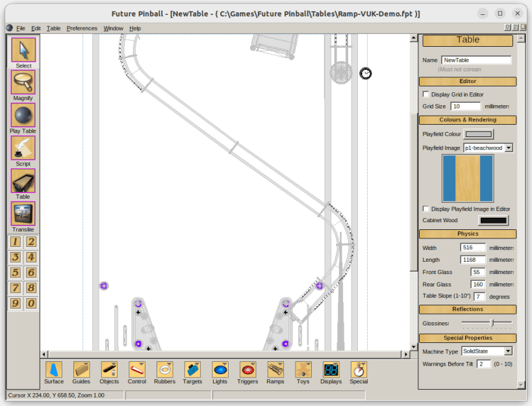Open the Control (flipper) palette
The image size is (532, 406).
coord(137,370)
